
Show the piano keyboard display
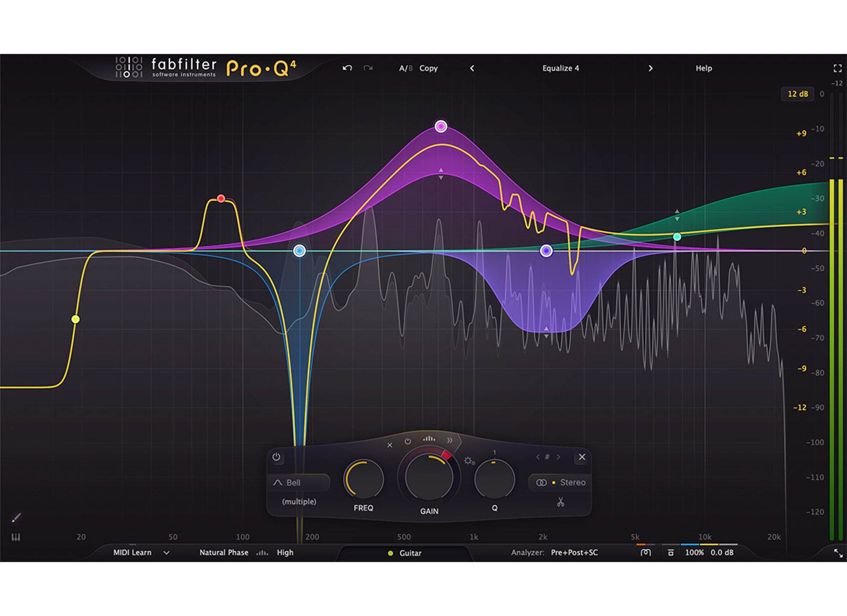tap(16, 537)
